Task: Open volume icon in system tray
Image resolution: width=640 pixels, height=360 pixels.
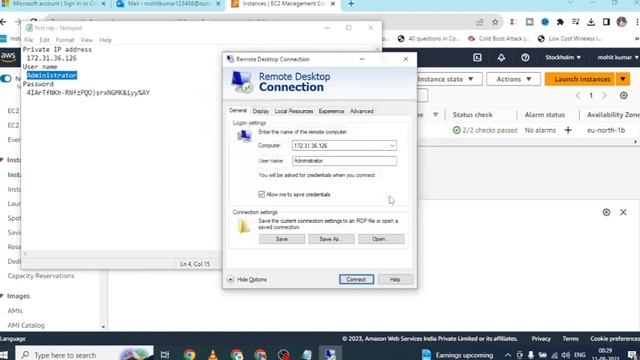Action: (566, 355)
